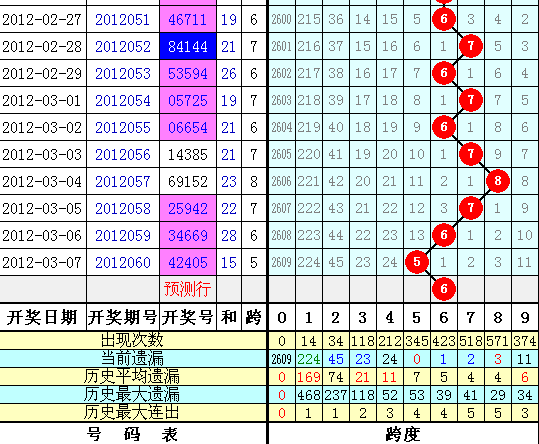Click red ball 7 in row 2012052
Viewport: 539px width, 444px height.
(471, 46)
